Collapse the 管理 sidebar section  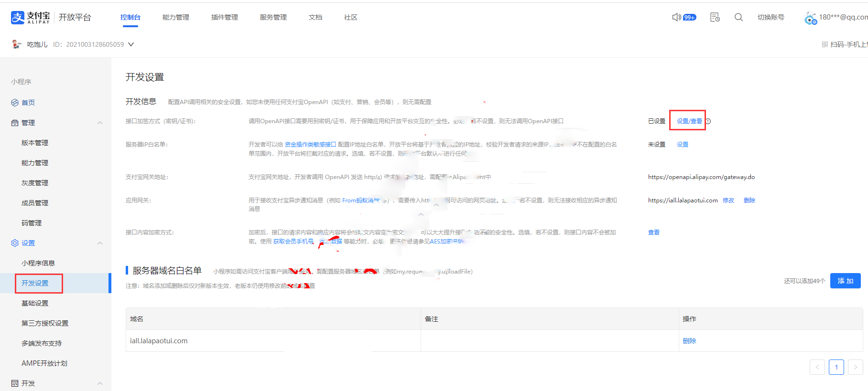tap(100, 123)
